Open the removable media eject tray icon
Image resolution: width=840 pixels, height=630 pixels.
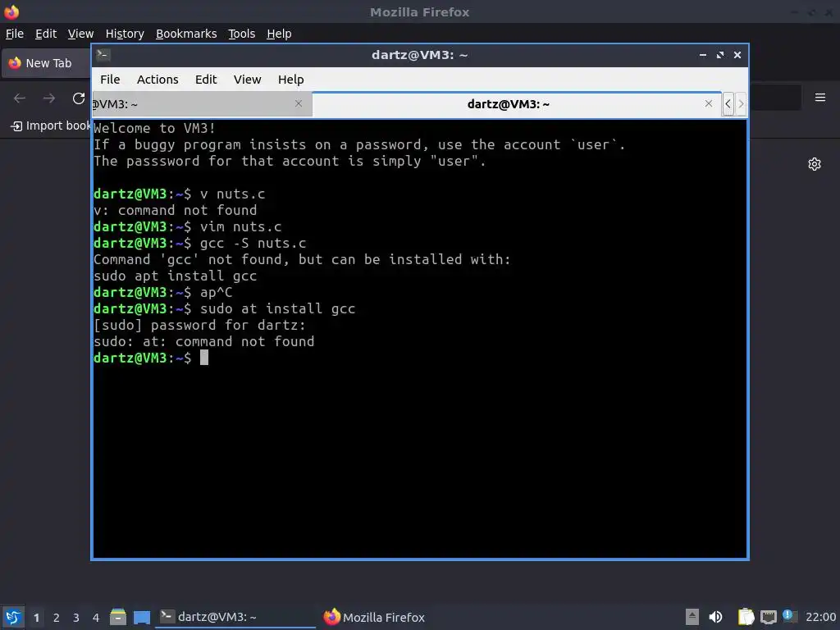692,617
